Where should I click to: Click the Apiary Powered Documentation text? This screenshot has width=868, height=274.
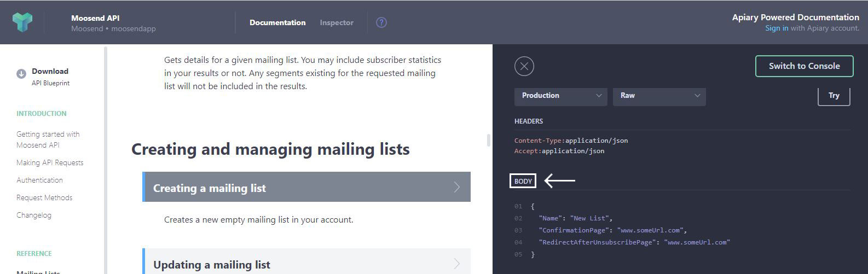tap(796, 18)
